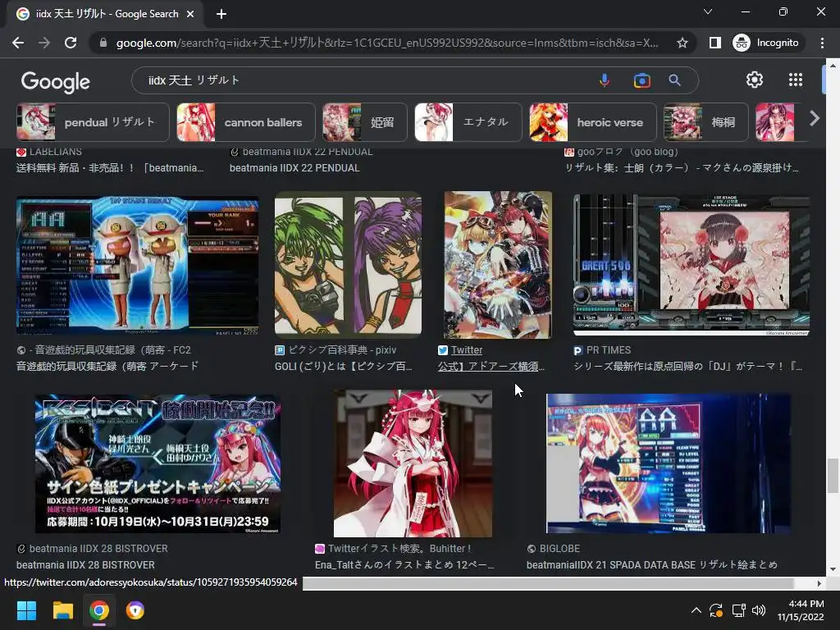Open the beatmania IIDX 28 BISTROVER caption
The height and width of the screenshot is (630, 840).
[x=85, y=565]
